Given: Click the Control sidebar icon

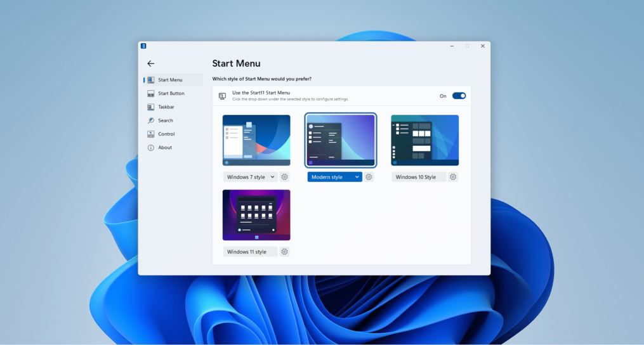Looking at the screenshot, I should click(151, 134).
